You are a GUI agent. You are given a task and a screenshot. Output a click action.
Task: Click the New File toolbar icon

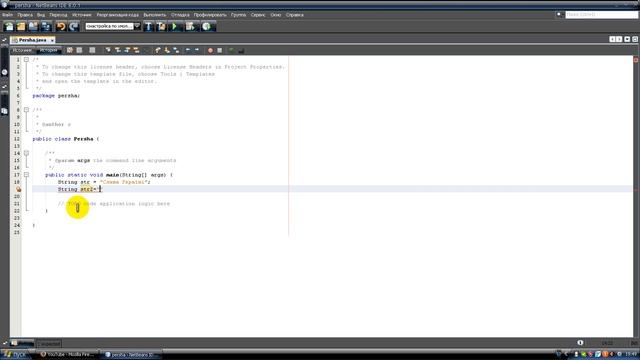click(x=9, y=27)
